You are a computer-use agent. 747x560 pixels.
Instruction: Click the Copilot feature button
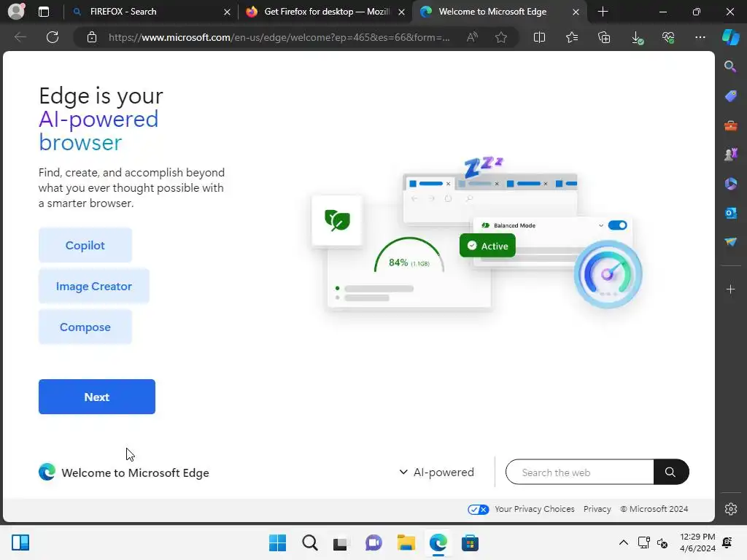point(85,245)
